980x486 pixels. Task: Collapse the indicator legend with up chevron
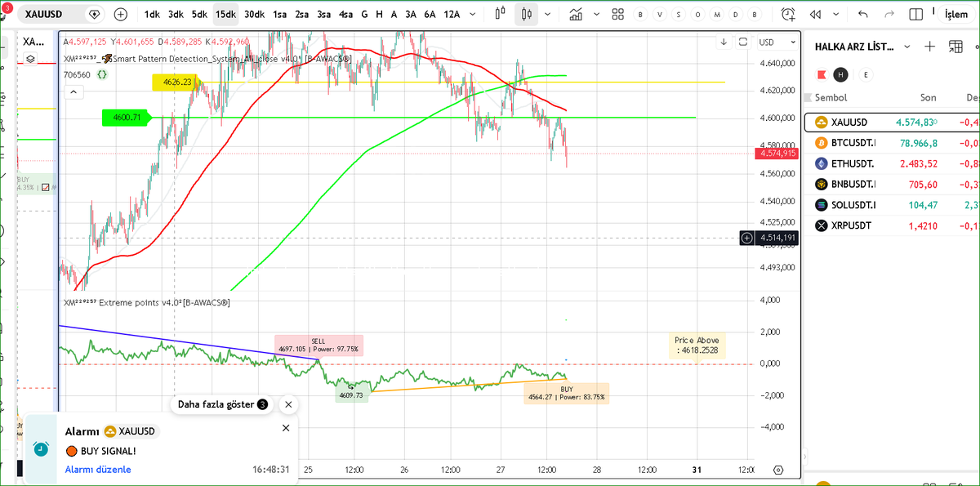click(73, 92)
